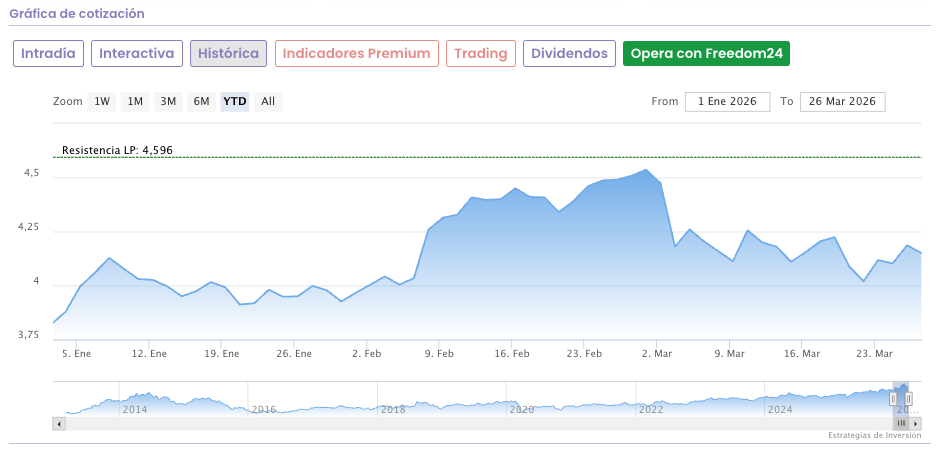
Task: Click the scrollbar thumb grip
Action: tap(901, 423)
